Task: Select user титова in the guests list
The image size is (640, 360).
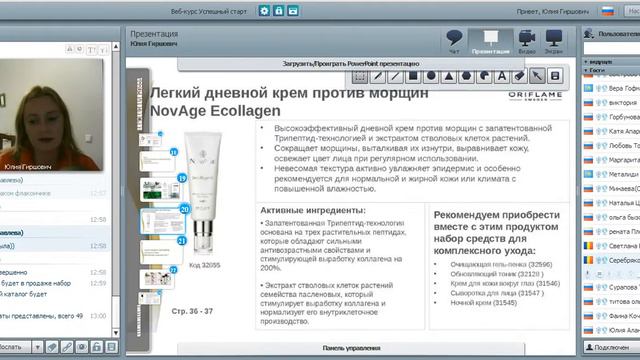Action: click(611, 301)
